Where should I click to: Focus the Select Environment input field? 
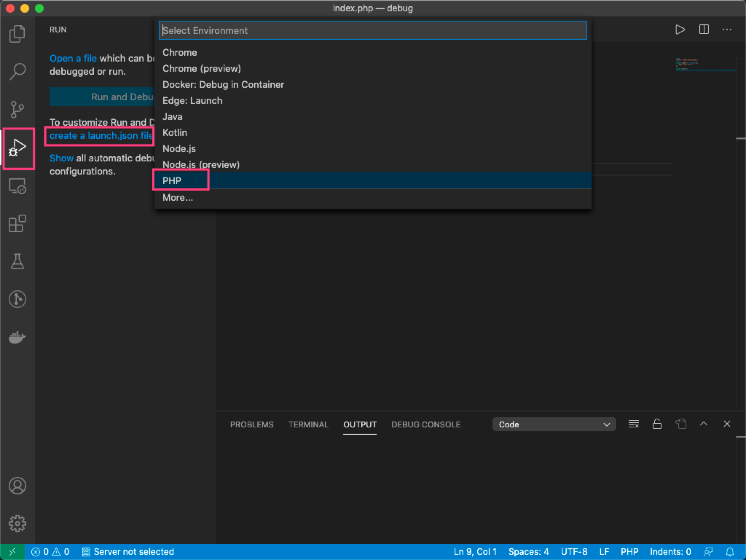pyautogui.click(x=373, y=30)
